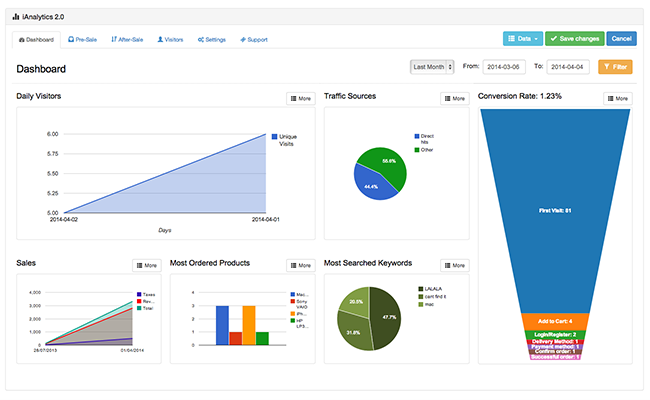Switch to the After-Sale tab
The height and width of the screenshot is (400, 650).
127,40
